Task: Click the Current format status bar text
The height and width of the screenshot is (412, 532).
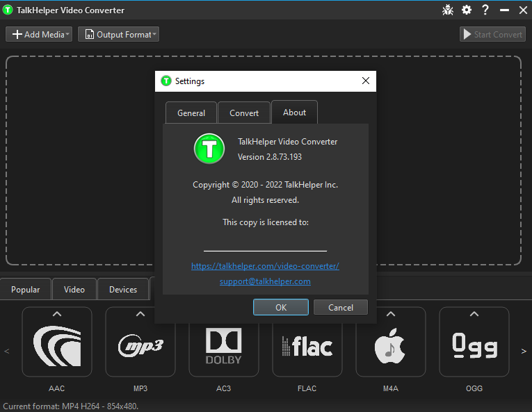Action: coord(70,406)
